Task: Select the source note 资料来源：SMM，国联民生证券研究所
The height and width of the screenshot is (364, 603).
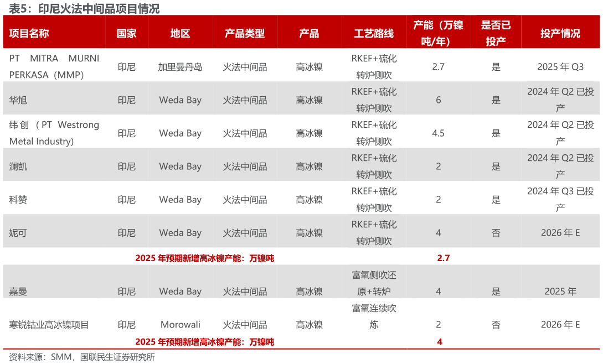Action: tap(82, 357)
